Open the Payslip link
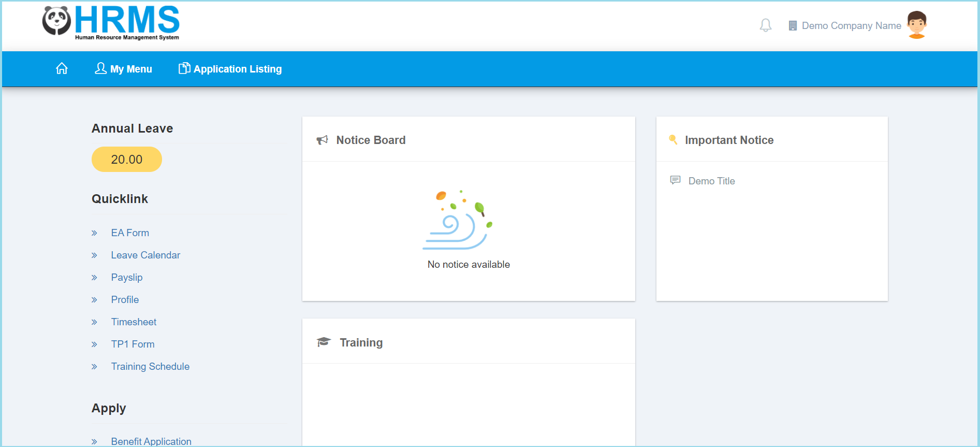 coord(127,278)
